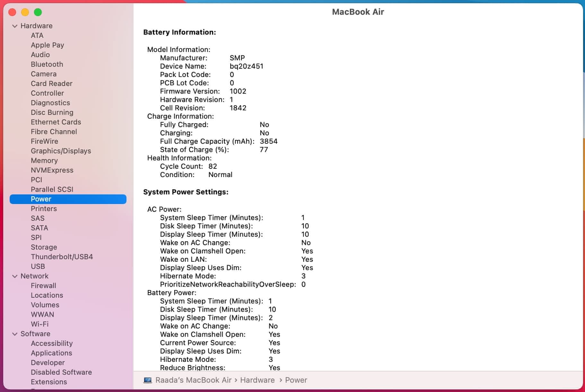Click the Full Charge Capacity value 3854
Image resolution: width=585 pixels, height=392 pixels.
pos(269,141)
